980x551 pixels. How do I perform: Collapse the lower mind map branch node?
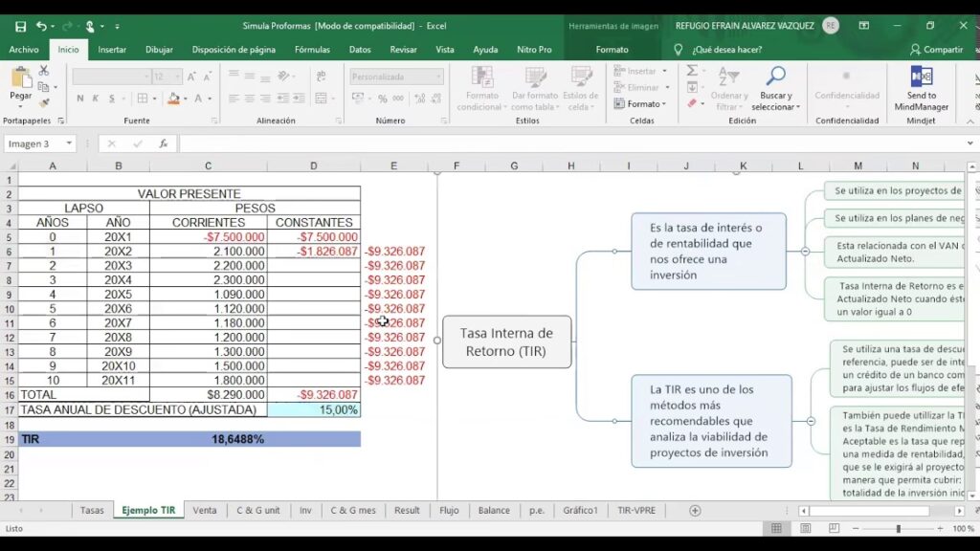click(811, 421)
